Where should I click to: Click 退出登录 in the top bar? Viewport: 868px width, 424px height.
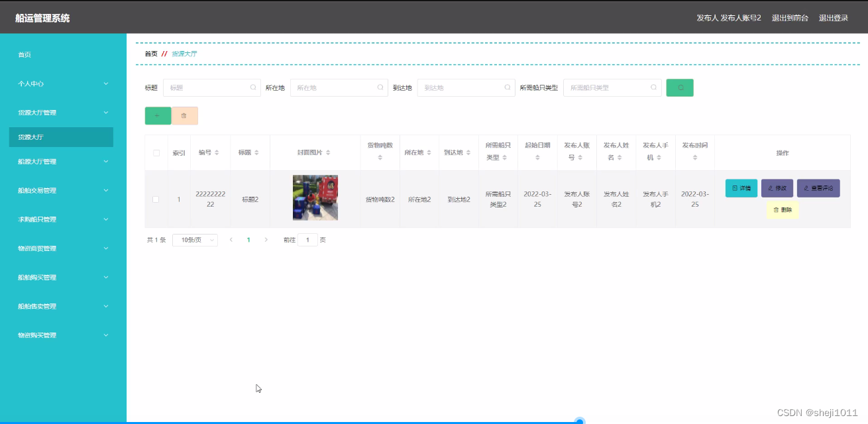[x=833, y=17]
